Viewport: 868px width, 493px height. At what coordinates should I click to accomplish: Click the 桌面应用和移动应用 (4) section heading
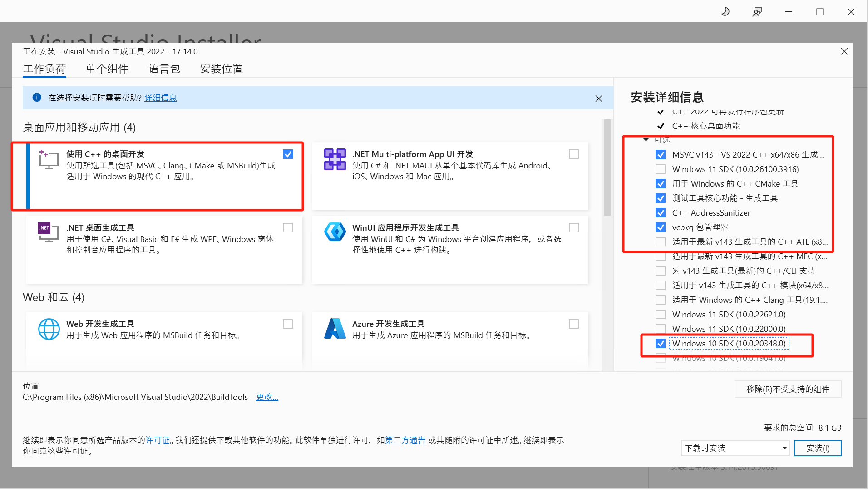tap(79, 128)
